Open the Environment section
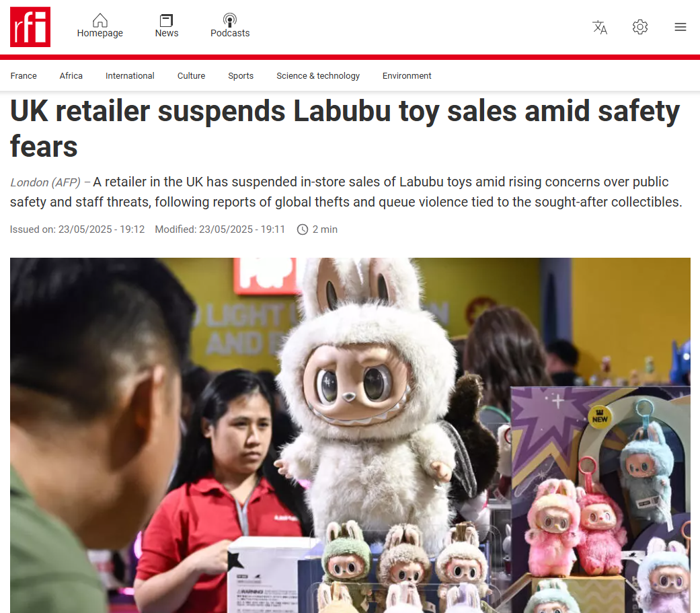700x613 pixels. tap(407, 76)
